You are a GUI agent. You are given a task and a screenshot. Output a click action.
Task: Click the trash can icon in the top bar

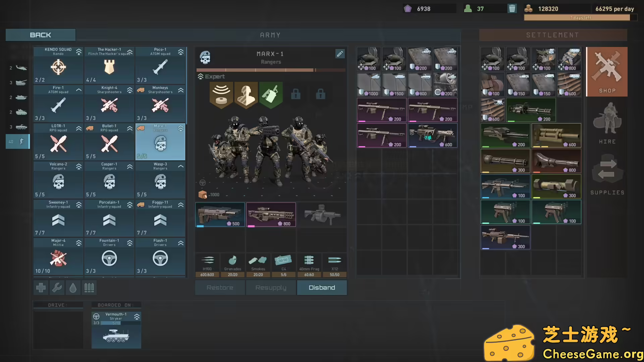pos(512,9)
